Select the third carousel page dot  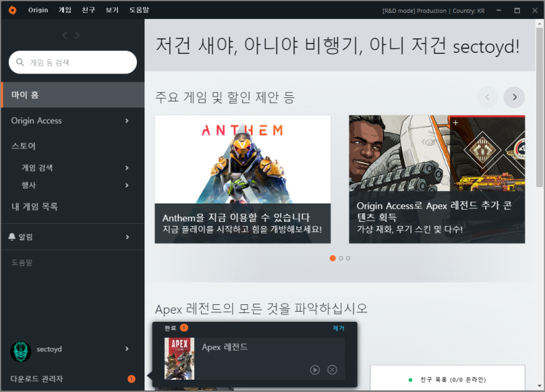coord(348,259)
